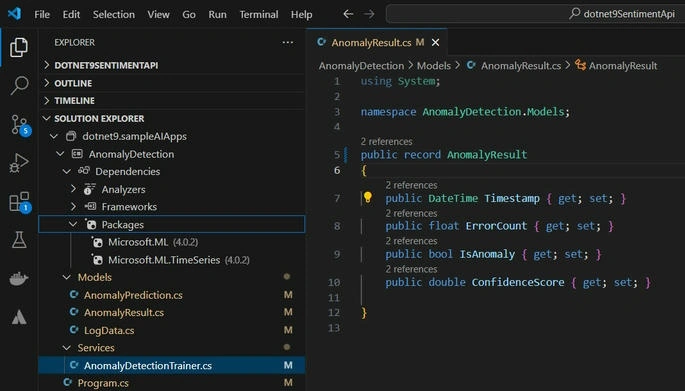Click the Frameworks node icon
This screenshot has width=685, height=391.
90,206
